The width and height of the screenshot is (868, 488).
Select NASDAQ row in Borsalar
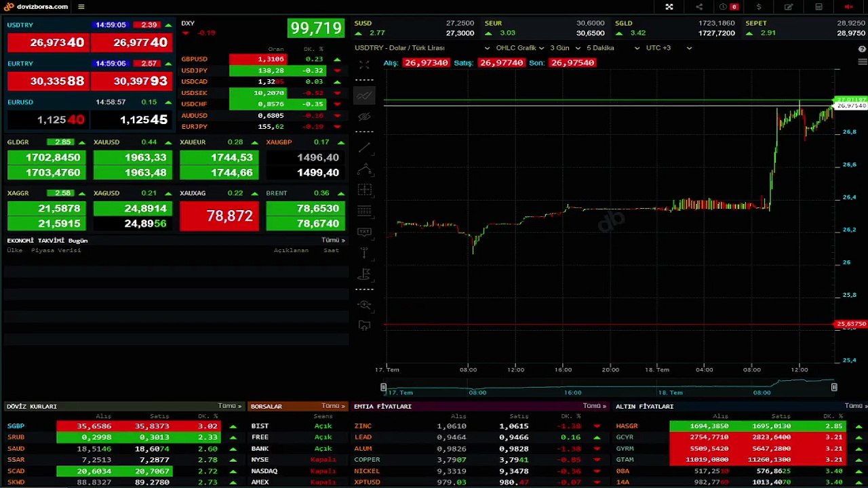click(298, 471)
